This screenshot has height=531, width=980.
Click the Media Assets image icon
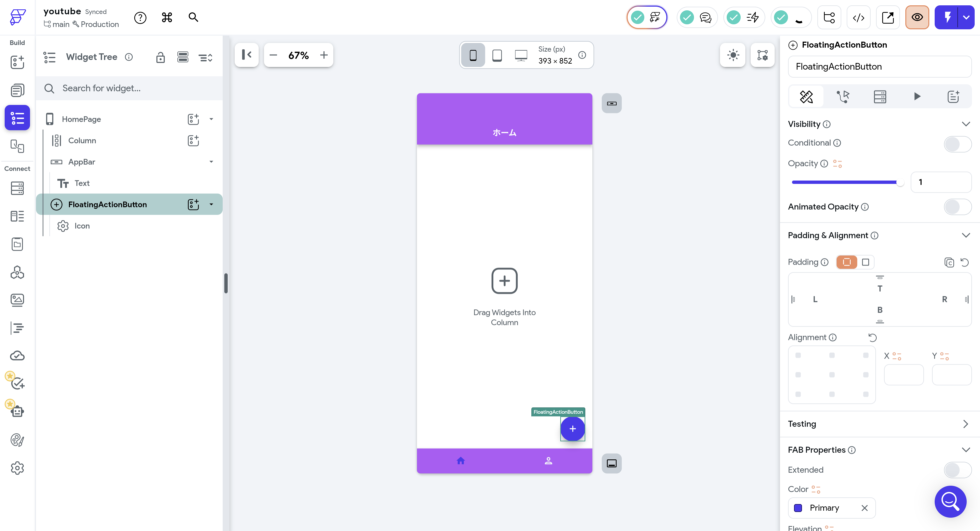click(17, 300)
